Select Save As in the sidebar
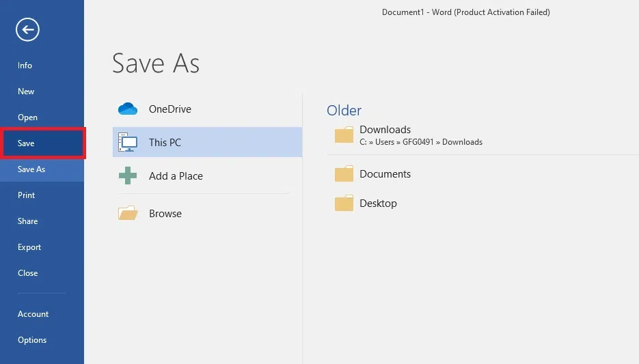 (x=42, y=169)
